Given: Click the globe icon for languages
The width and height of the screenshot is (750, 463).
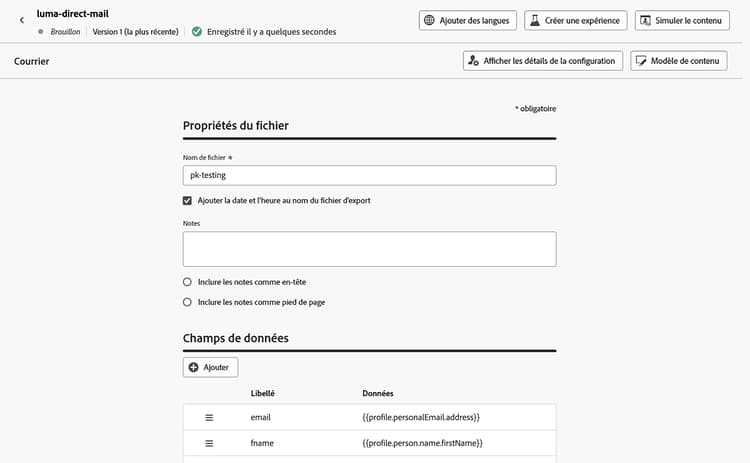Looking at the screenshot, I should [x=429, y=20].
